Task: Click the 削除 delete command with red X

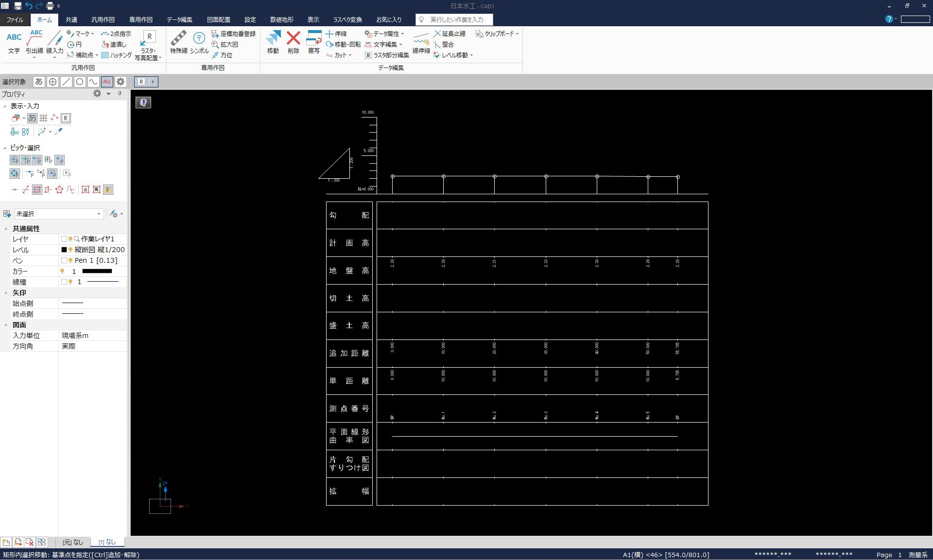Action: point(294,43)
